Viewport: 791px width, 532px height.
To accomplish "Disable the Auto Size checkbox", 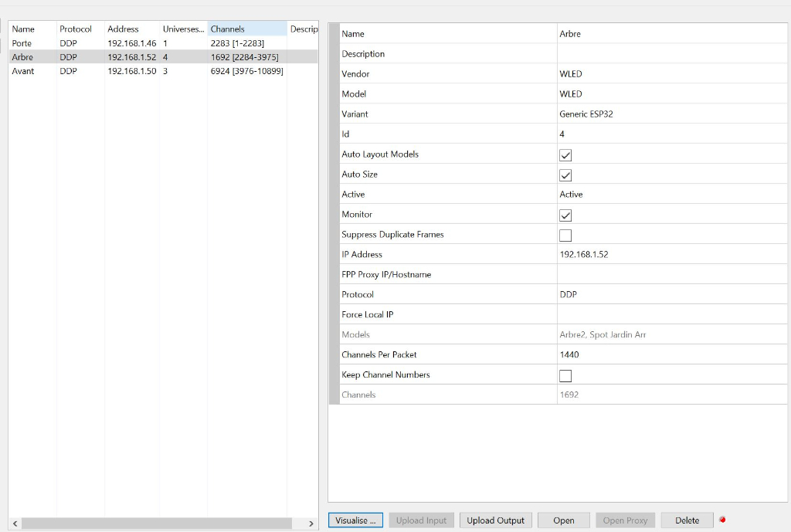I will click(565, 175).
